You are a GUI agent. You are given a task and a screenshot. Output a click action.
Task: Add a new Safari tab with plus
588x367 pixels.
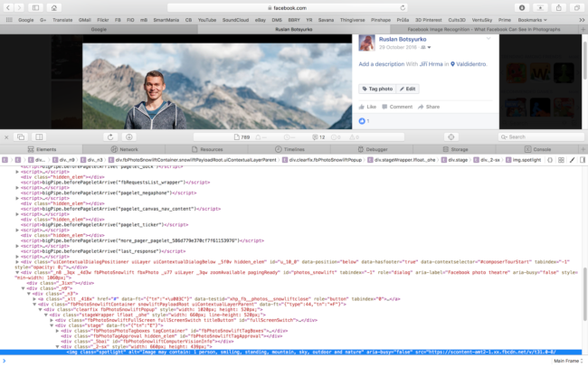[x=583, y=29]
